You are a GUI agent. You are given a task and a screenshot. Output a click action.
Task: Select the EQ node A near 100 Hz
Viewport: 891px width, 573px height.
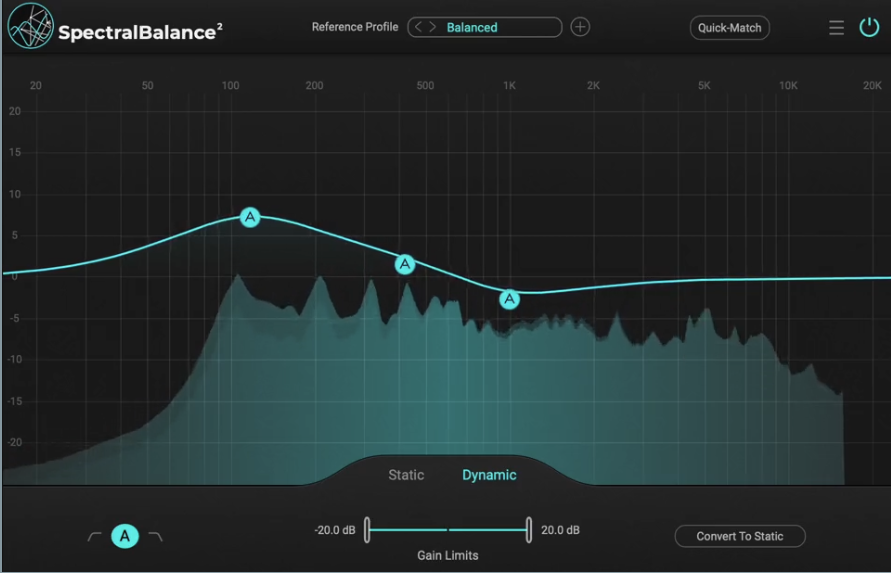coord(250,217)
